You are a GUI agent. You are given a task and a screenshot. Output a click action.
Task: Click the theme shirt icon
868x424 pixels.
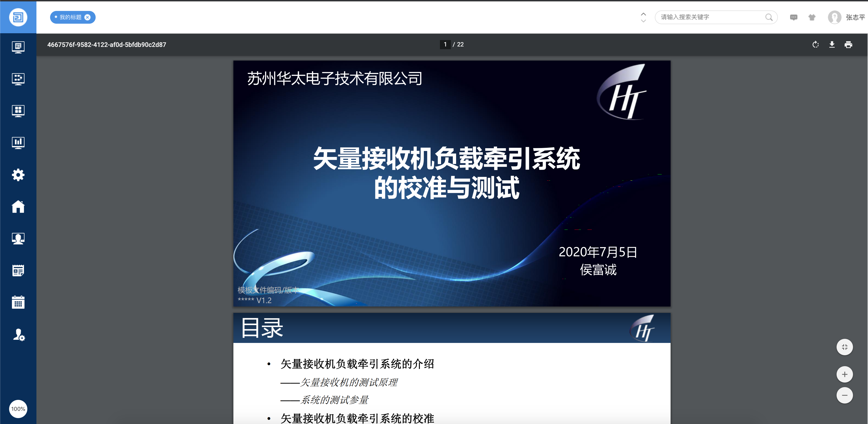click(812, 17)
